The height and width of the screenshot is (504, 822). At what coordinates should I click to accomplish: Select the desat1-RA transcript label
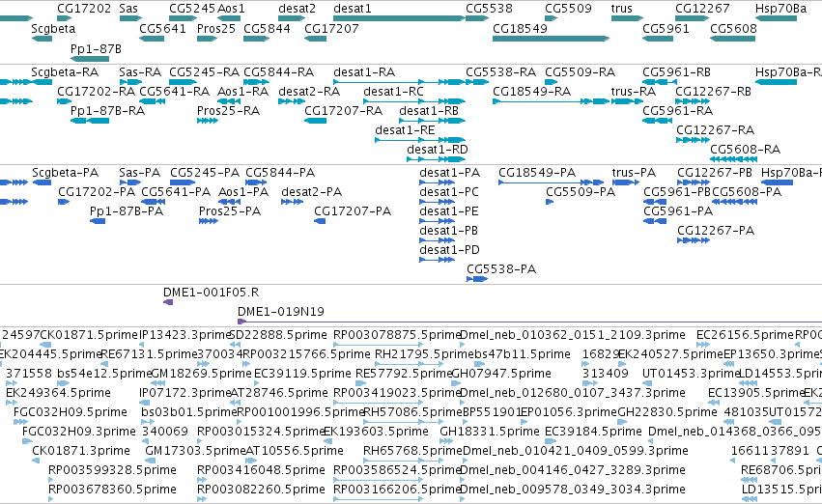(364, 71)
